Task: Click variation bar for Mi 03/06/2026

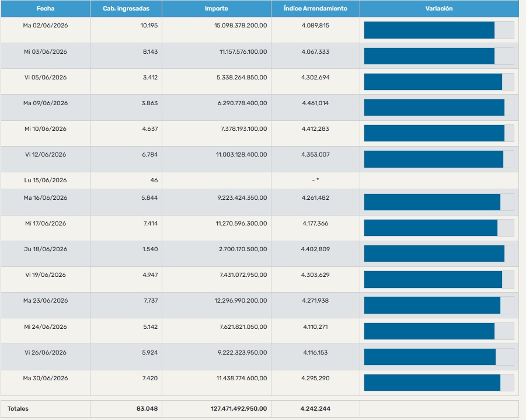Action: click(439, 56)
